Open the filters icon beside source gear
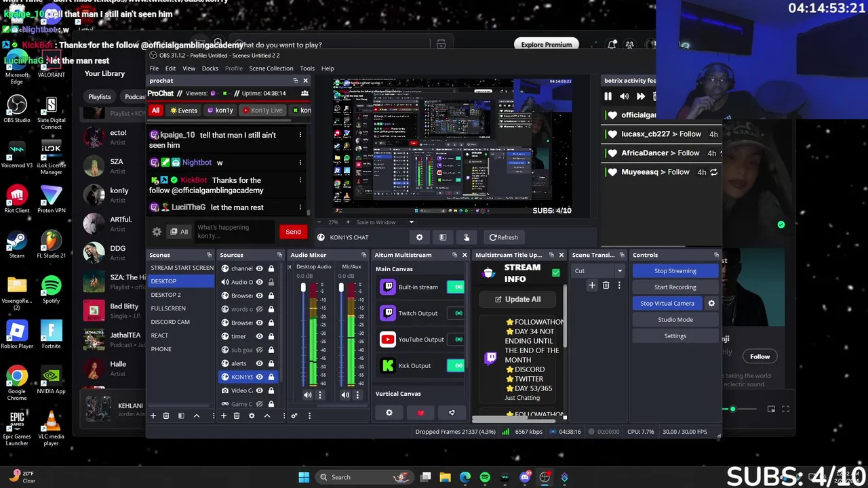The width and height of the screenshot is (868, 488). [x=443, y=237]
